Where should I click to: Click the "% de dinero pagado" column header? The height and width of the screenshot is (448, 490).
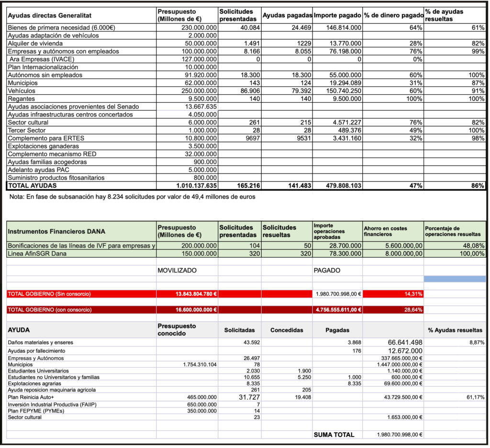[x=392, y=15]
